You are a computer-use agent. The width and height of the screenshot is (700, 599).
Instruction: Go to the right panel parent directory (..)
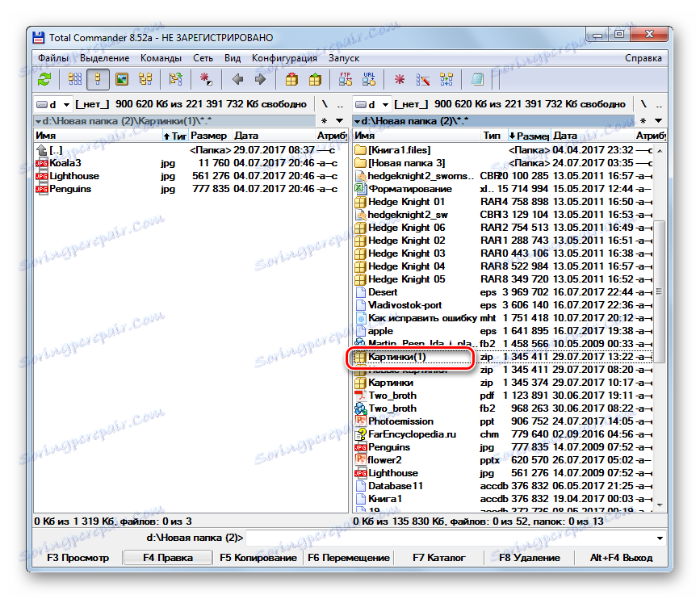coord(659,104)
